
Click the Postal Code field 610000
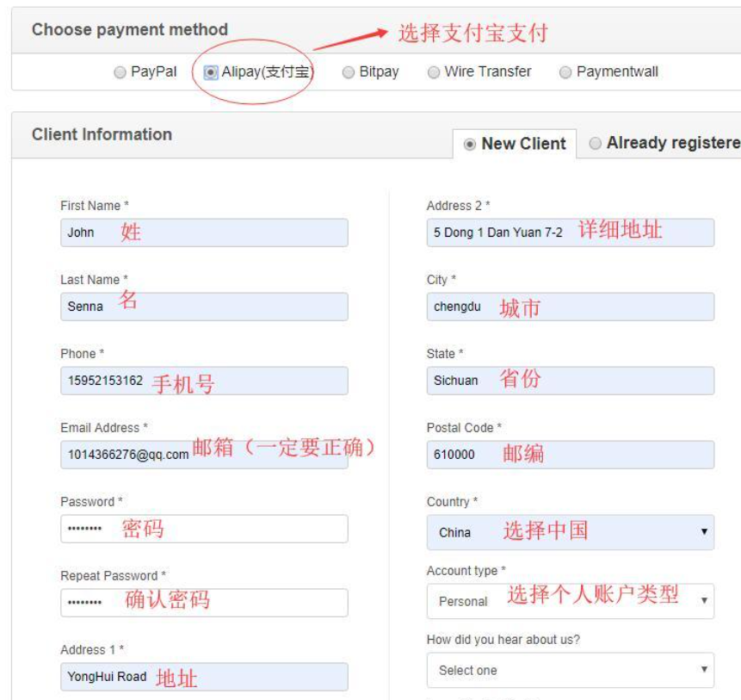571,455
